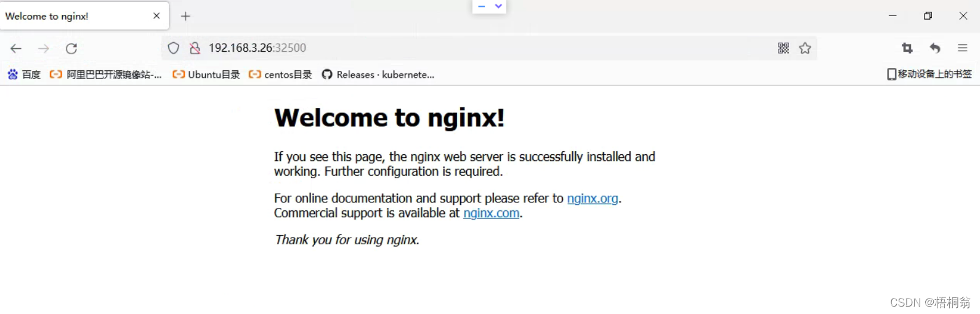This screenshot has width=980, height=314.
Task: Follow the nginx.com link
Action: [492, 213]
